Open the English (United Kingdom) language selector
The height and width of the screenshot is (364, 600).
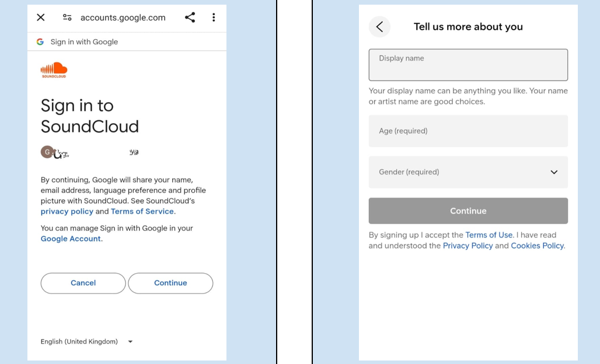86,342
